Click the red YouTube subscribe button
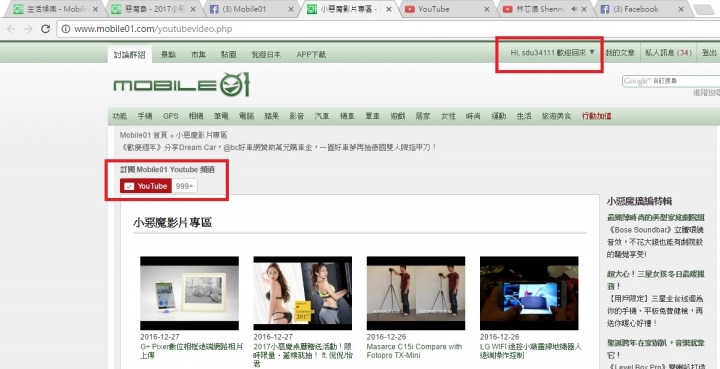 [146, 186]
